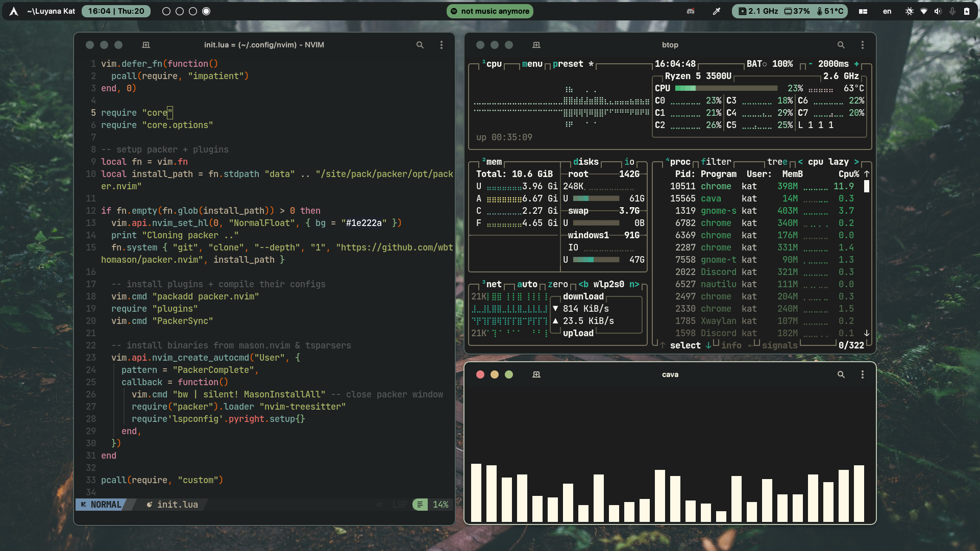This screenshot has width=980, height=551.
Task: Open the window layout icon in top bar
Action: pyautogui.click(x=863, y=11)
